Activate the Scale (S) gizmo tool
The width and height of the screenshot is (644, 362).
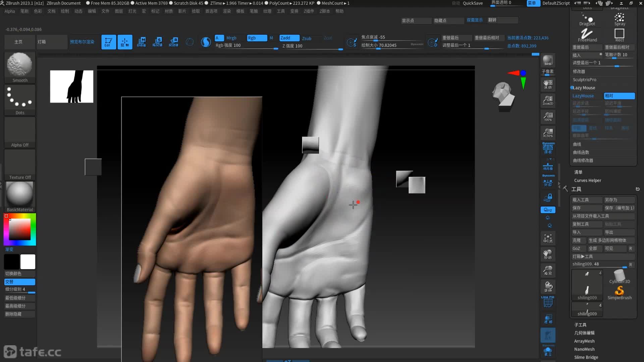click(157, 42)
